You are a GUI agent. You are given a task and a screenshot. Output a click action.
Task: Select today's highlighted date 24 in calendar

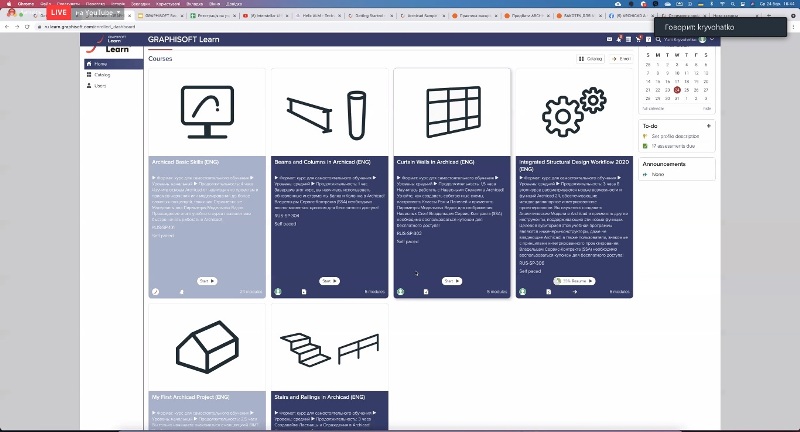click(x=677, y=90)
